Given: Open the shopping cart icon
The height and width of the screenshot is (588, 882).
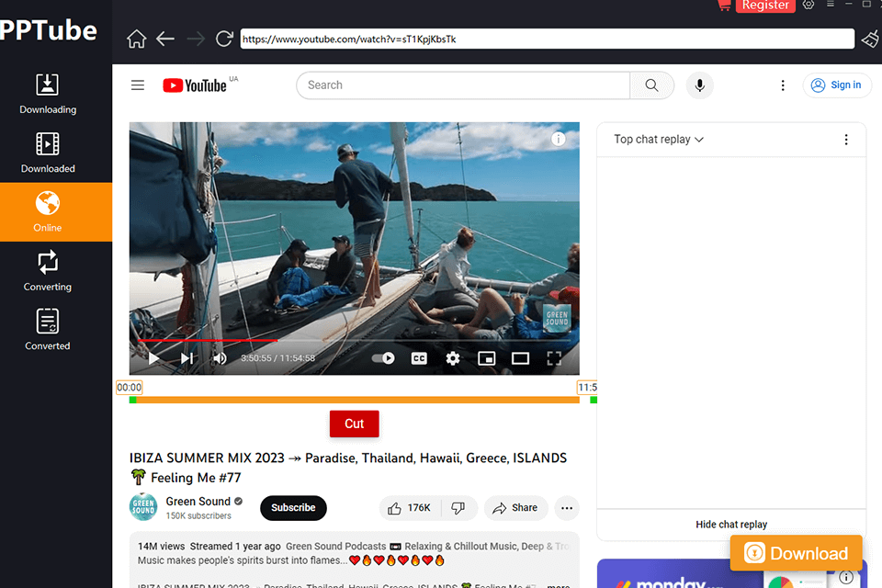Looking at the screenshot, I should 724,6.
